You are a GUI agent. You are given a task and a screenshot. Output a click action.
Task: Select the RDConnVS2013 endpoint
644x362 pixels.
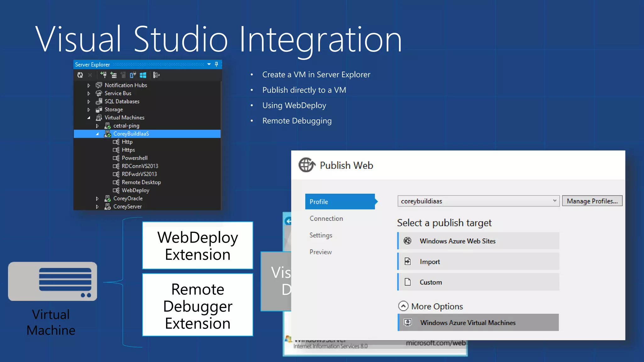[x=140, y=166]
